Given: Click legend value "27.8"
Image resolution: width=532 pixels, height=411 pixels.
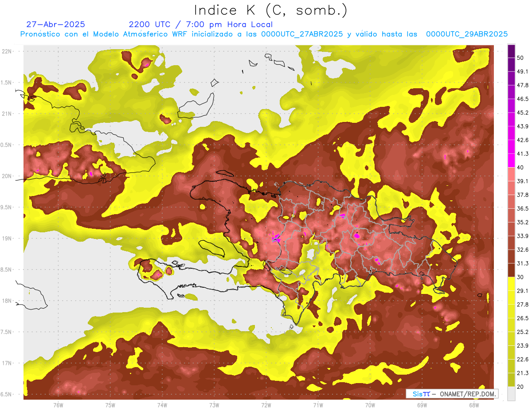Looking at the screenshot, I should [x=523, y=305].
